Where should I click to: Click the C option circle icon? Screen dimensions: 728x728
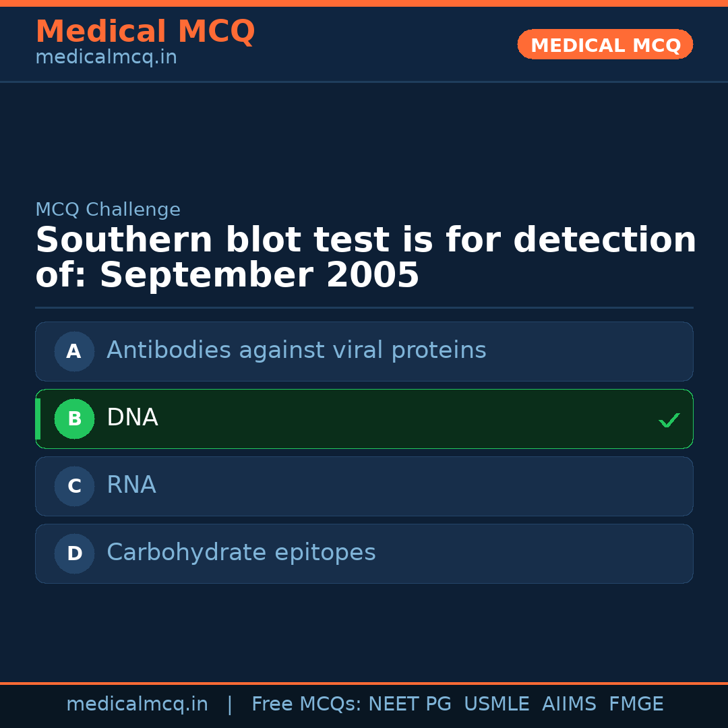click(x=74, y=486)
